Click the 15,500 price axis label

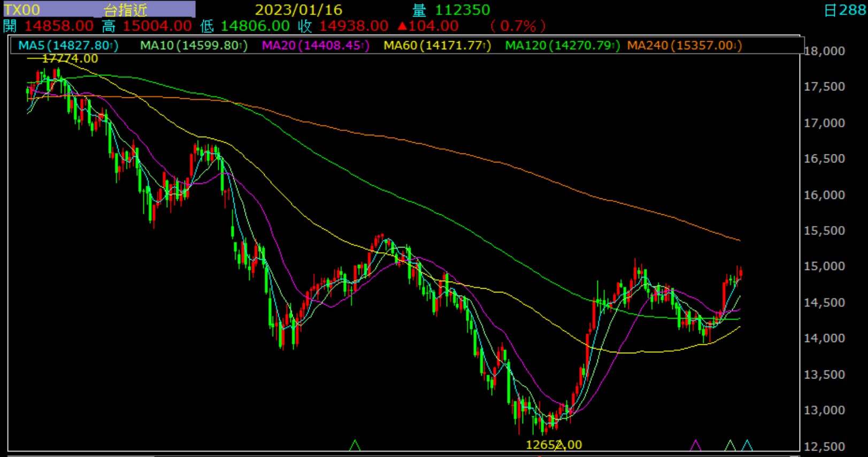[x=824, y=231]
